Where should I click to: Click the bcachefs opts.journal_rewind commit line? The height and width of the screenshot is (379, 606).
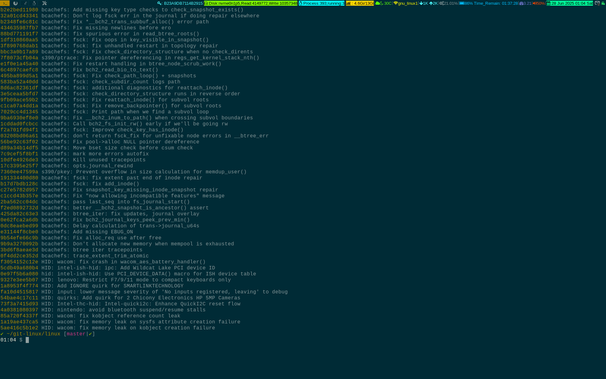66,166
